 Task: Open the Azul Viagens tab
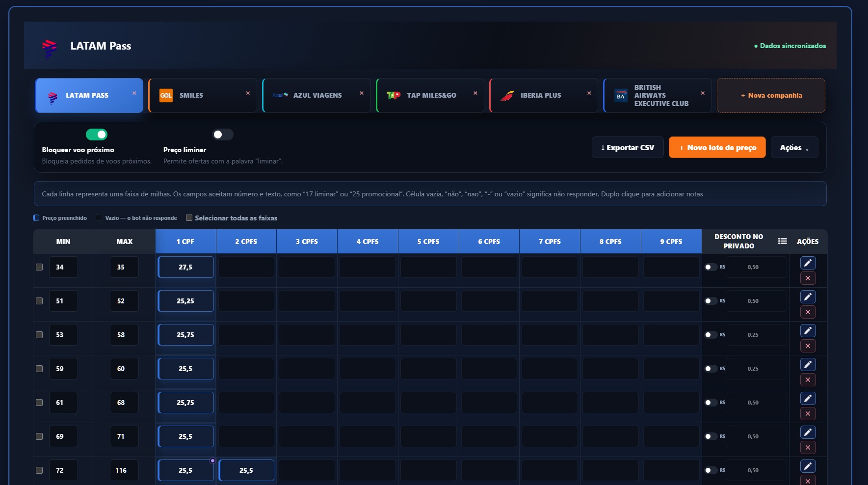pyautogui.click(x=316, y=95)
